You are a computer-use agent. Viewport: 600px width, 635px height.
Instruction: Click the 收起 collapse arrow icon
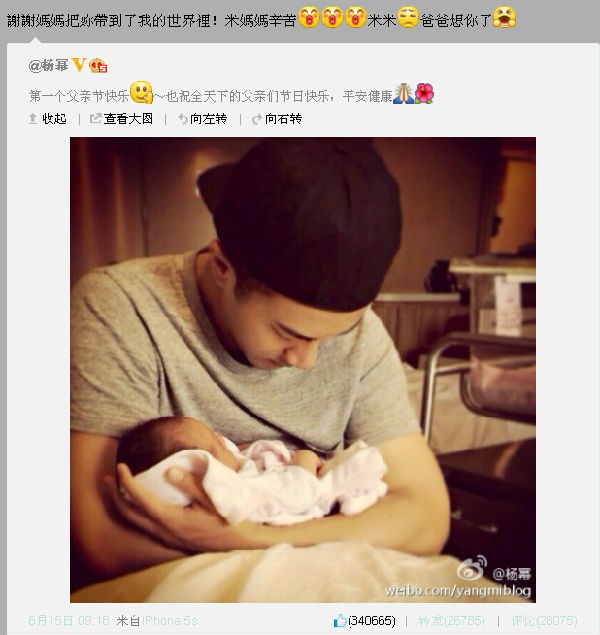pyautogui.click(x=33, y=119)
